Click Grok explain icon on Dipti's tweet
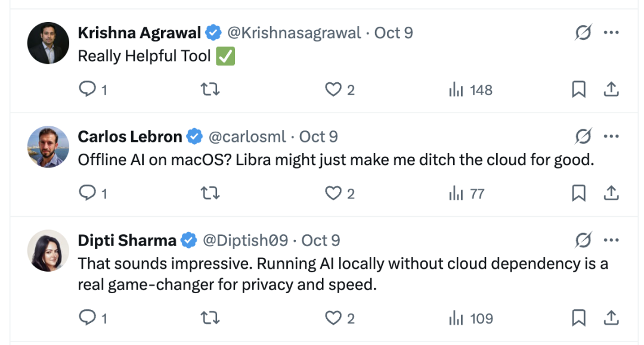Image resolution: width=644 pixels, height=345 pixels. coord(583,241)
